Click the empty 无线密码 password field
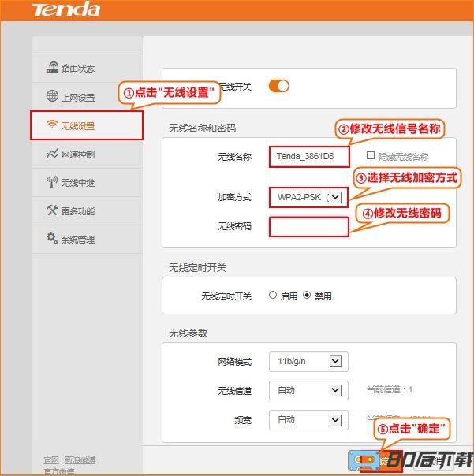The width and height of the screenshot is (474, 476). [x=308, y=226]
